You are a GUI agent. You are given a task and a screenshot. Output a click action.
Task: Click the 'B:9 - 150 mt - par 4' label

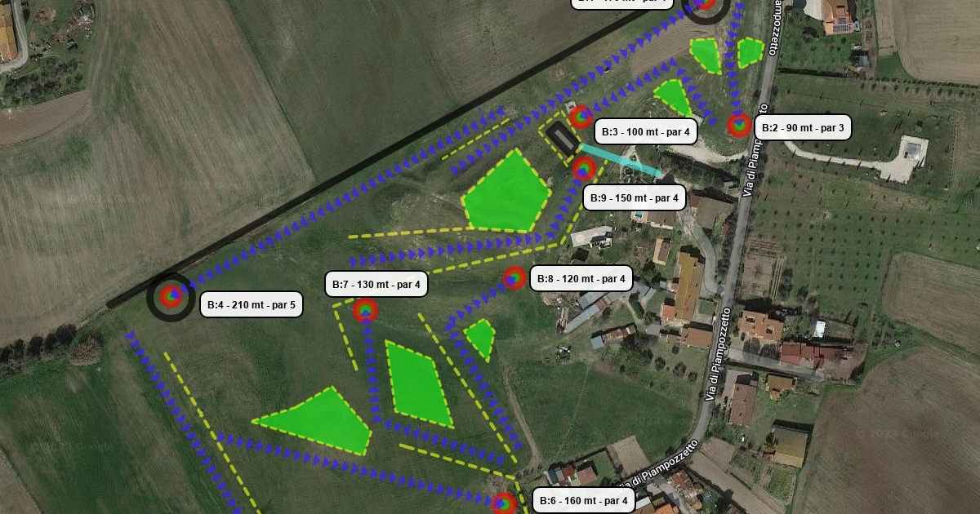[634, 197]
